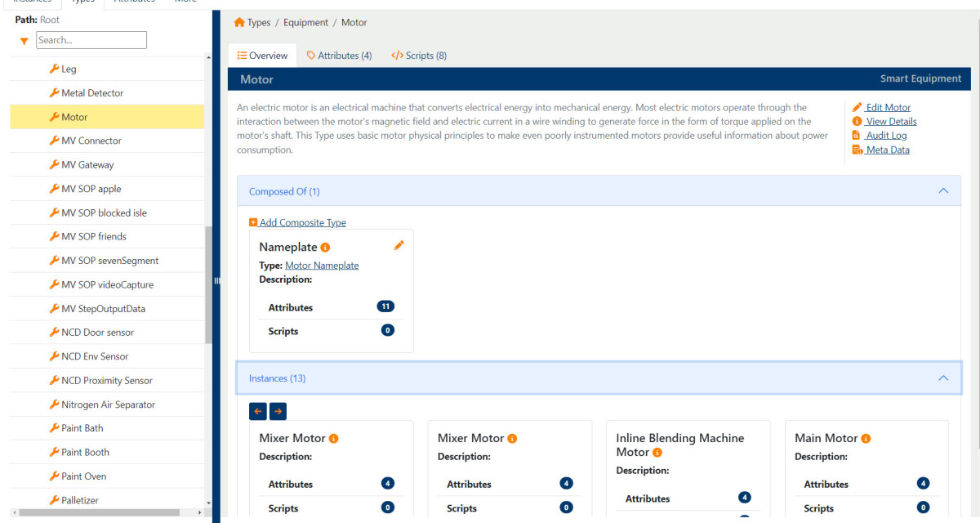This screenshot has height=523, width=980.
Task: Click the orange filter icon beside the search box
Action: [x=23, y=39]
